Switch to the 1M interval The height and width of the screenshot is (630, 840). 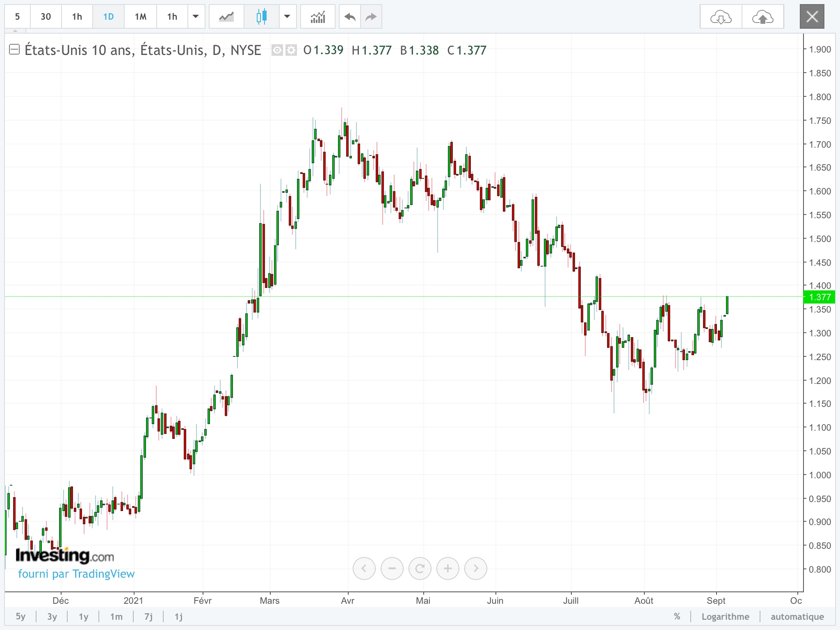pos(141,17)
